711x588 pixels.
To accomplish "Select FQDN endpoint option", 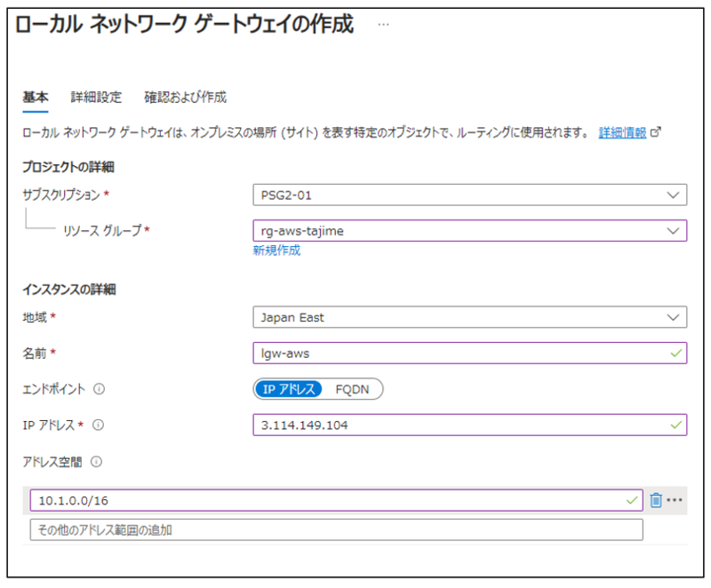I will (x=352, y=389).
